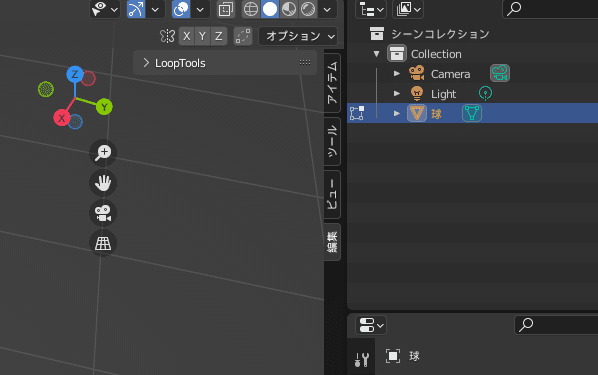Viewport: 598px width, 375px height.
Task: Click the green Y axis on the gizmo
Action: tap(104, 107)
